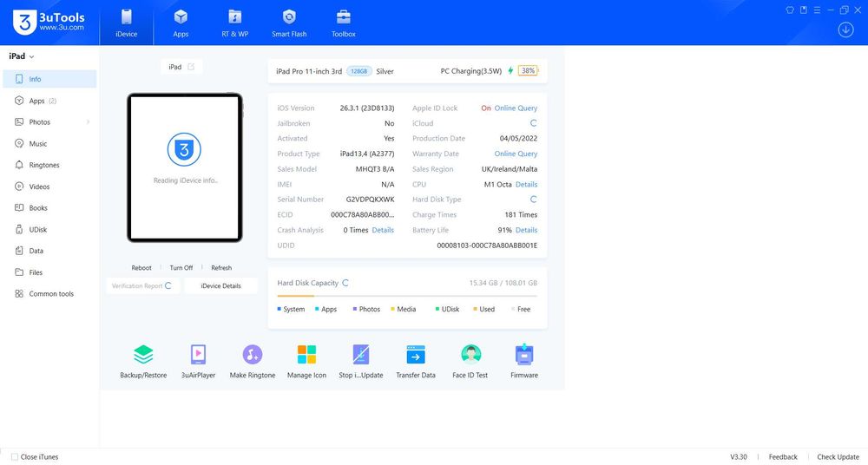Click the 128GB storage badge

click(x=359, y=71)
